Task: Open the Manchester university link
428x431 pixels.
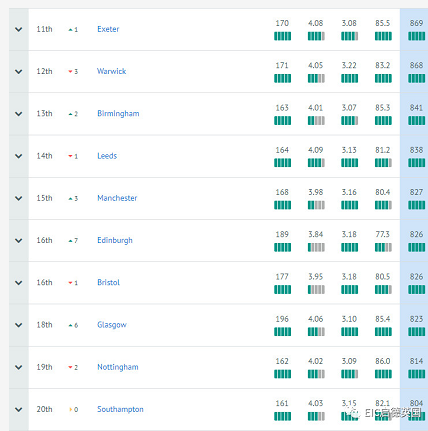Action: 117,198
